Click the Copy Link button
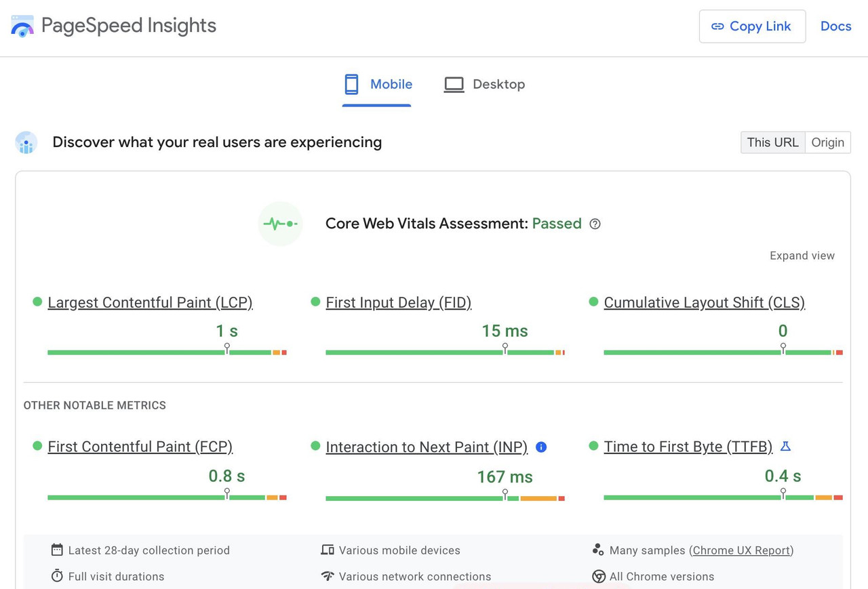Viewport: 868px width, 589px height. pos(752,26)
